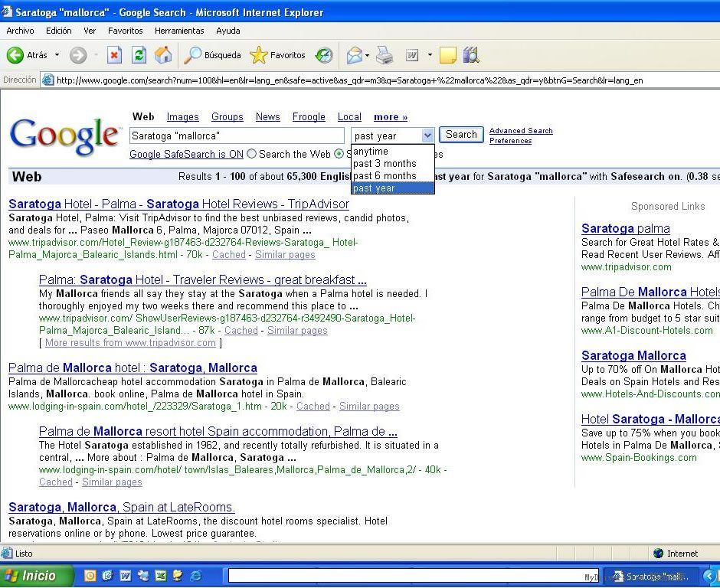Open the Herramientas menu
Image resolution: width=720 pixels, height=588 pixels.
179,31
